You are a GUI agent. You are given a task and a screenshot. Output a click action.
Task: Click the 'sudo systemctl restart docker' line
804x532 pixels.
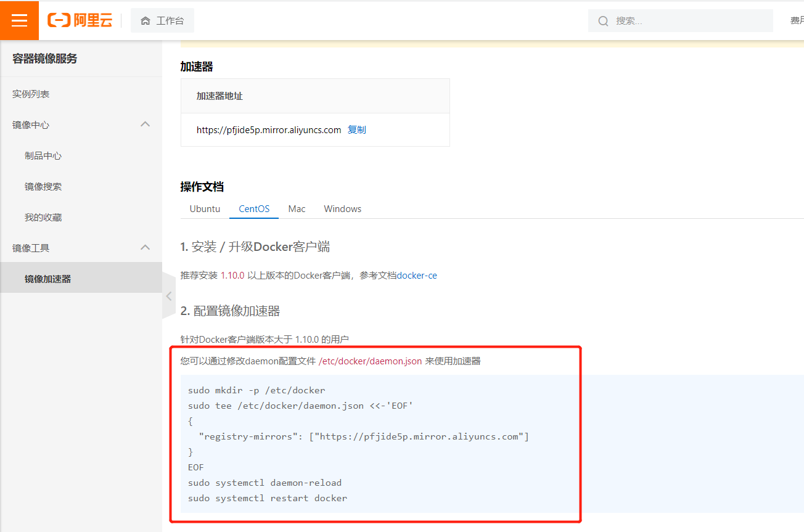[268, 498]
